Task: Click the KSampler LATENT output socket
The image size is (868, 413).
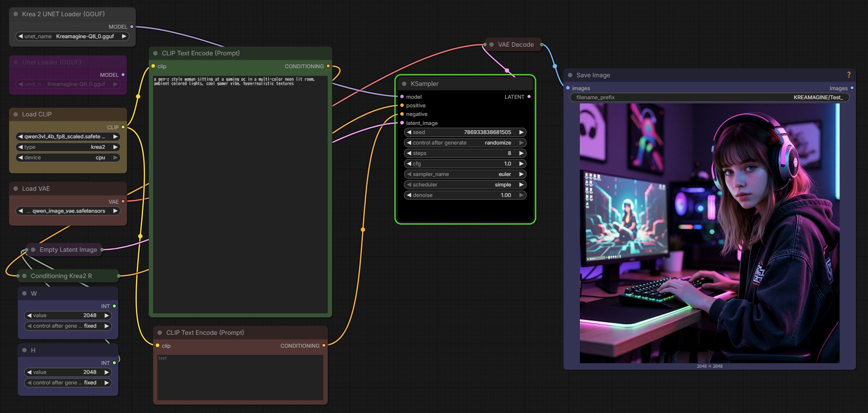Action: pyautogui.click(x=529, y=97)
